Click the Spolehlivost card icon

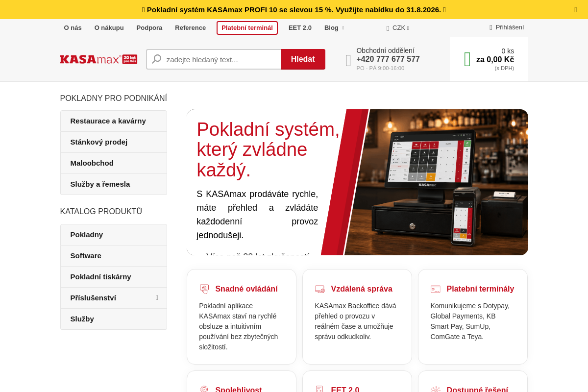[204, 390]
